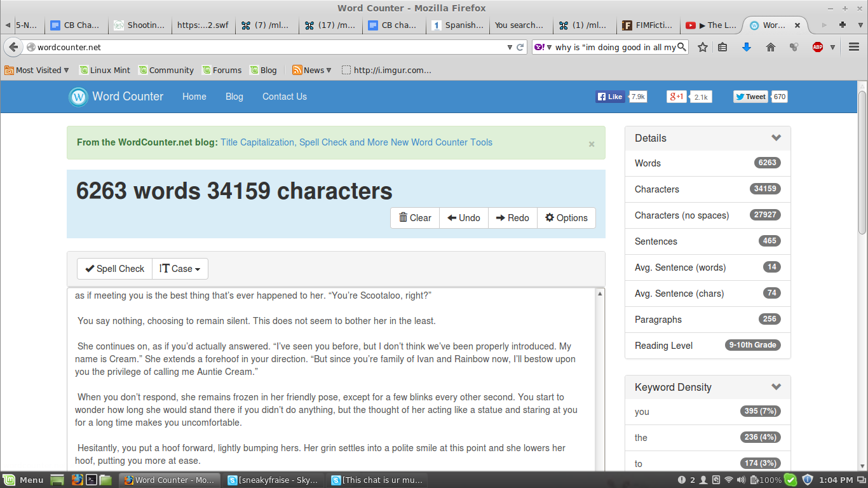The height and width of the screenshot is (488, 868).
Task: Click the Twitter Tweet button
Action: tap(750, 97)
